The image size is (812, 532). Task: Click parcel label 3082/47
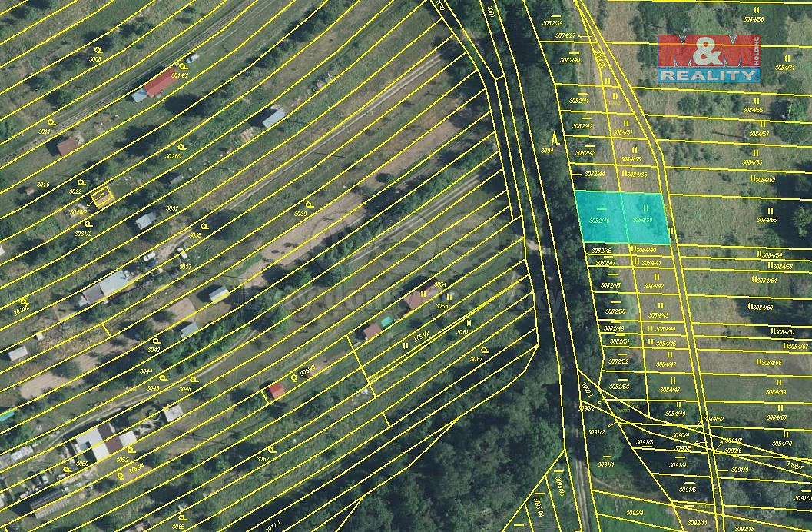(x=605, y=263)
